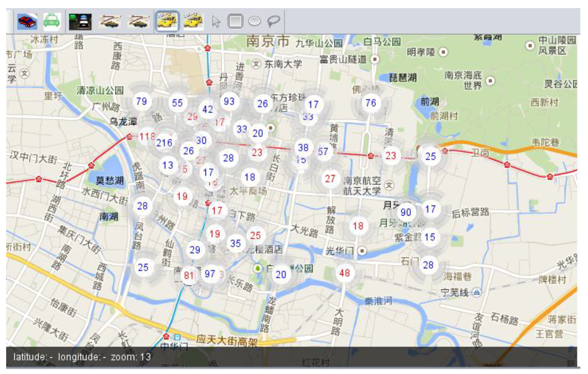The width and height of the screenshot is (588, 374).
Task: Select the cluster marker labeled 76
Action: (371, 103)
